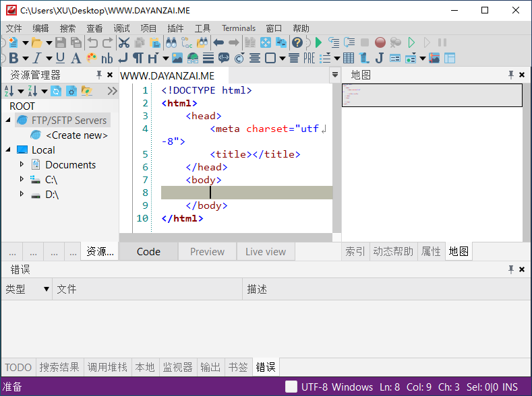Screen dimensions: 532x396
Task: Pin the 错误 panel
Action: (x=511, y=269)
